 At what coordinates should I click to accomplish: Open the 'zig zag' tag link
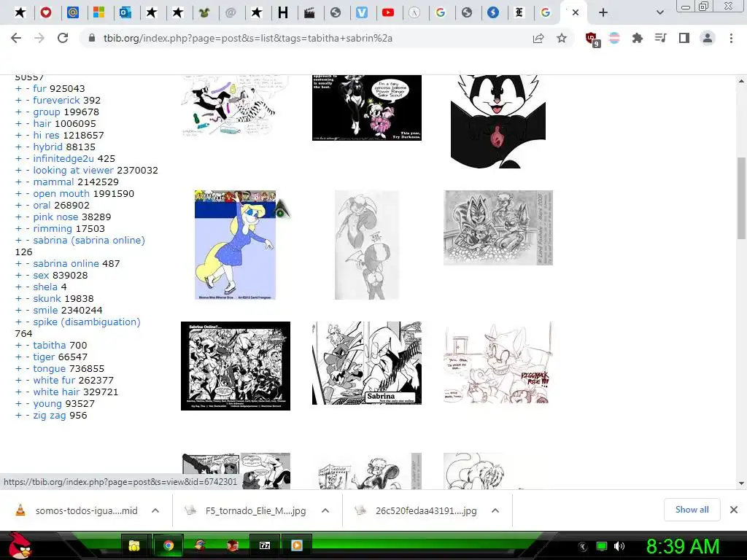click(x=50, y=415)
